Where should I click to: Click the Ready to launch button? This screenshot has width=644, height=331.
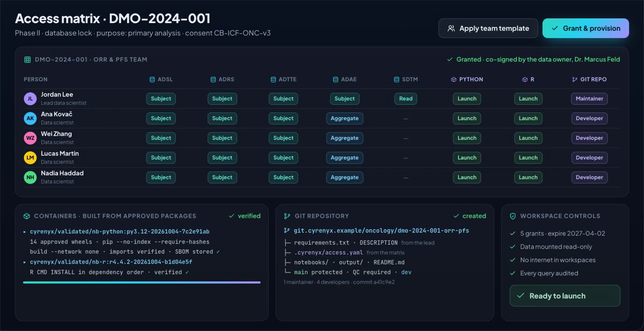coord(565,296)
